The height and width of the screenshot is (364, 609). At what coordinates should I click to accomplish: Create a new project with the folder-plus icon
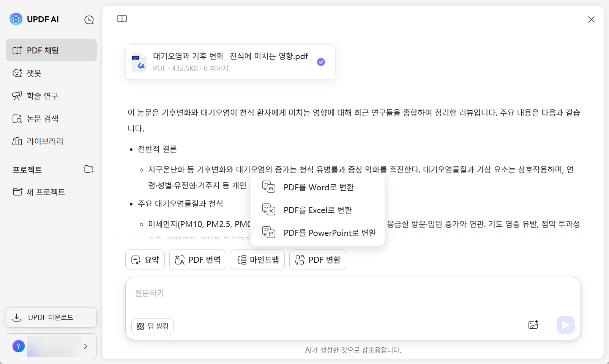pyautogui.click(x=88, y=169)
